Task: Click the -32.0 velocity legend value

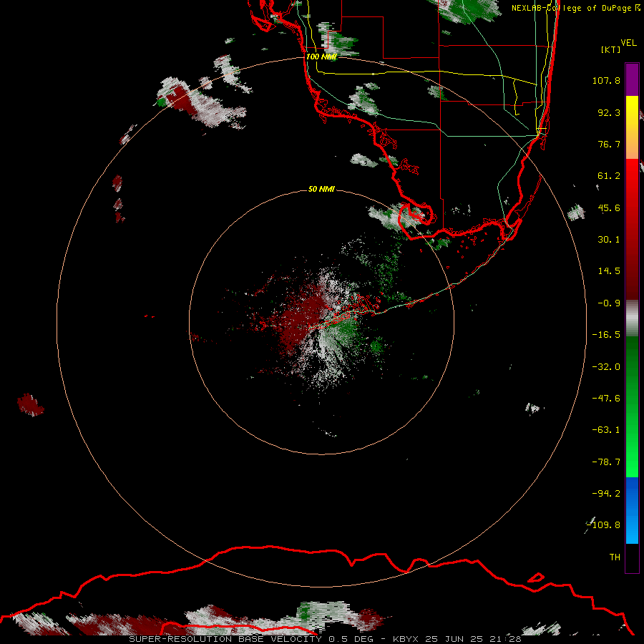Action: tap(606, 366)
